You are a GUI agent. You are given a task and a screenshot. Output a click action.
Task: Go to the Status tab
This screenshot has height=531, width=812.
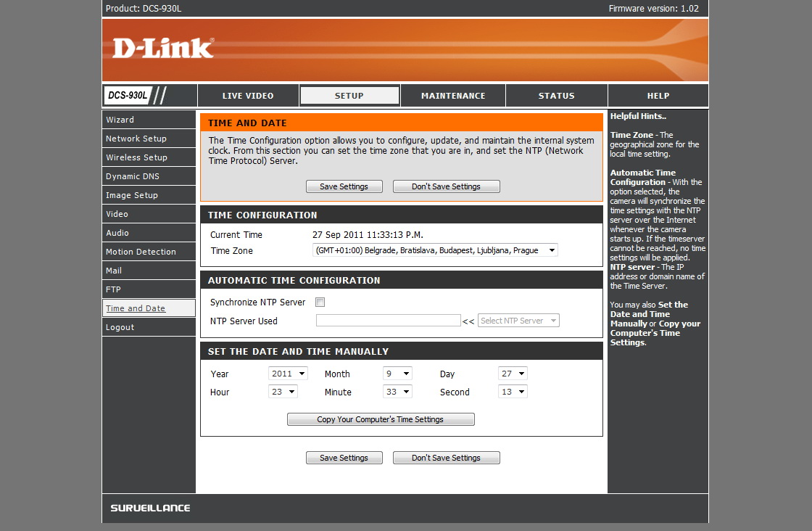click(556, 96)
